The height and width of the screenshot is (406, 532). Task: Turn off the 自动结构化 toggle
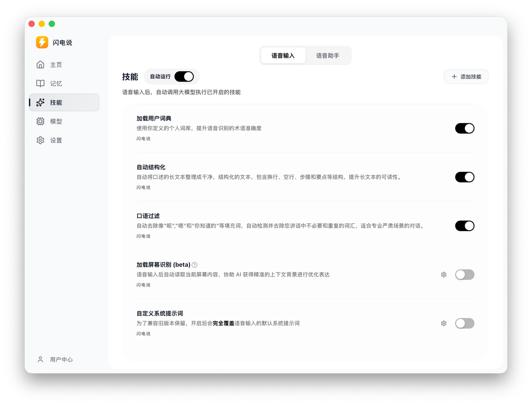coord(465,177)
